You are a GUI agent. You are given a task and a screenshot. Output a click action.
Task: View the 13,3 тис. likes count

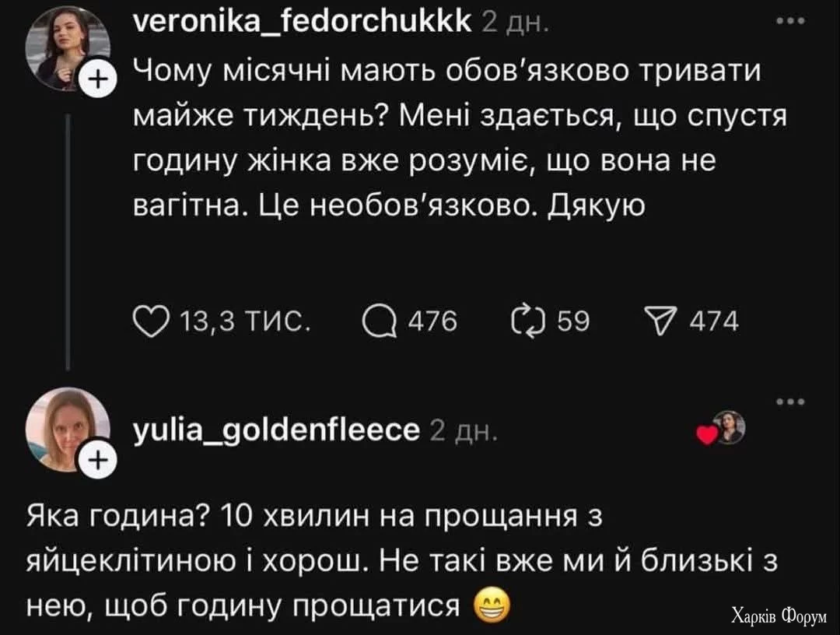point(244,321)
